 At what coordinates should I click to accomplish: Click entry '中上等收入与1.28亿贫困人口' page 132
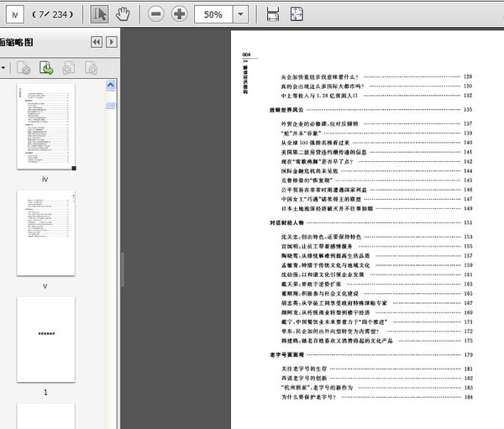[x=376, y=96]
